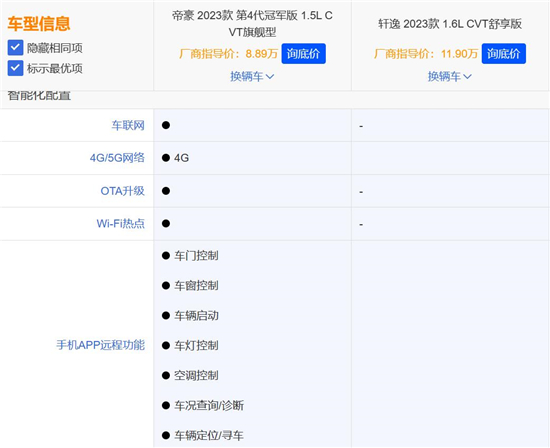Click 询底价 button for 帝豪 2023款
Viewport: 550px width, 448px height.
(303, 54)
